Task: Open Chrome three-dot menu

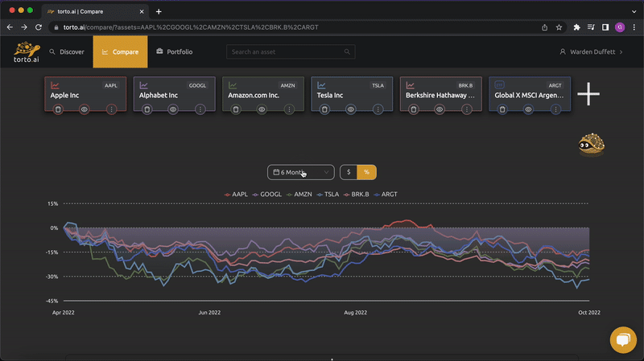Action: coord(634,27)
